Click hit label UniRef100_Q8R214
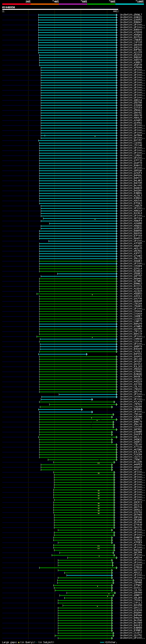 [x=131, y=100]
